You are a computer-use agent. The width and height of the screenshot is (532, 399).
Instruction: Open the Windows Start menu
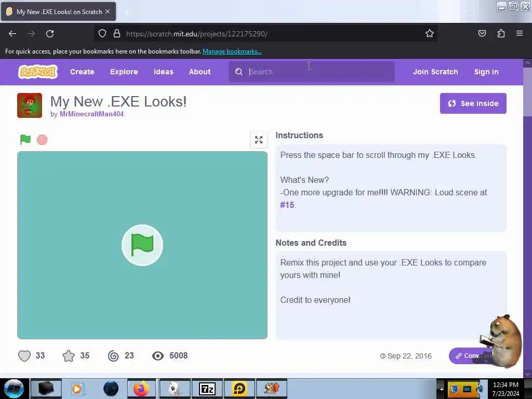click(14, 389)
